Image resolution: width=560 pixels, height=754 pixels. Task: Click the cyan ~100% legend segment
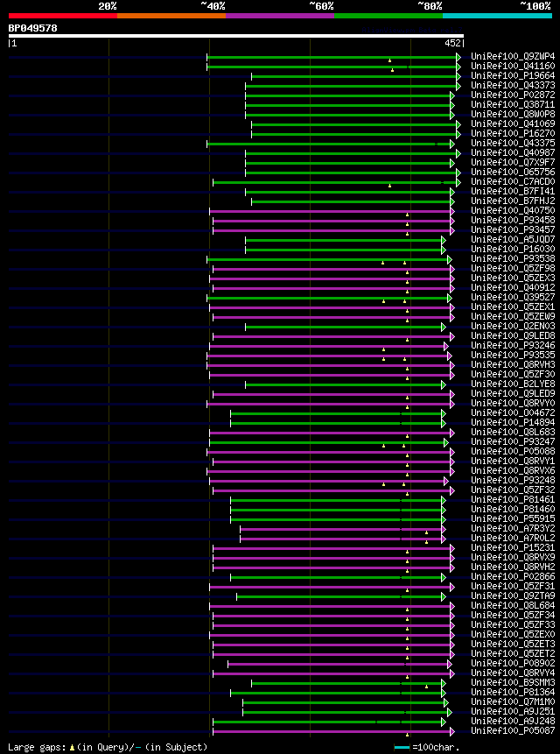[x=498, y=16]
